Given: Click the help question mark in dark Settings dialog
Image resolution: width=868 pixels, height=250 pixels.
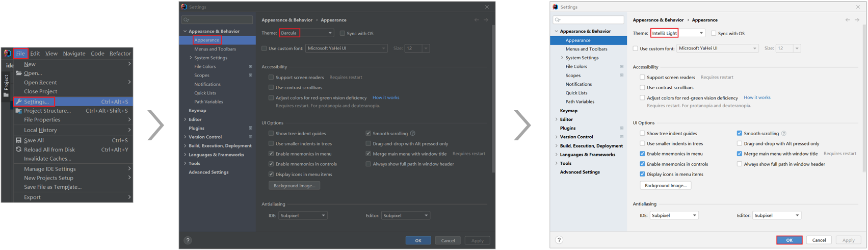Looking at the screenshot, I should click(x=188, y=240).
